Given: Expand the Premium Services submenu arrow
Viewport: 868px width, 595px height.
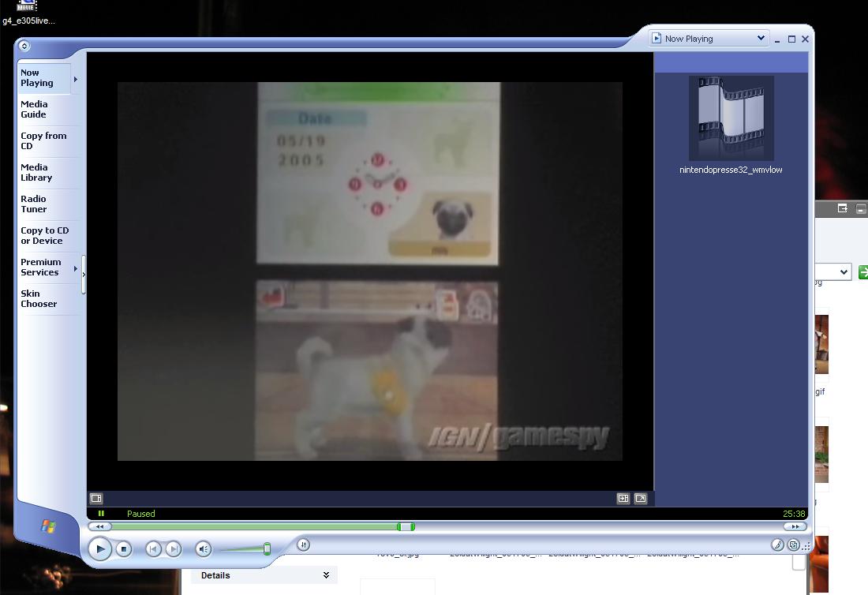Looking at the screenshot, I should point(75,268).
